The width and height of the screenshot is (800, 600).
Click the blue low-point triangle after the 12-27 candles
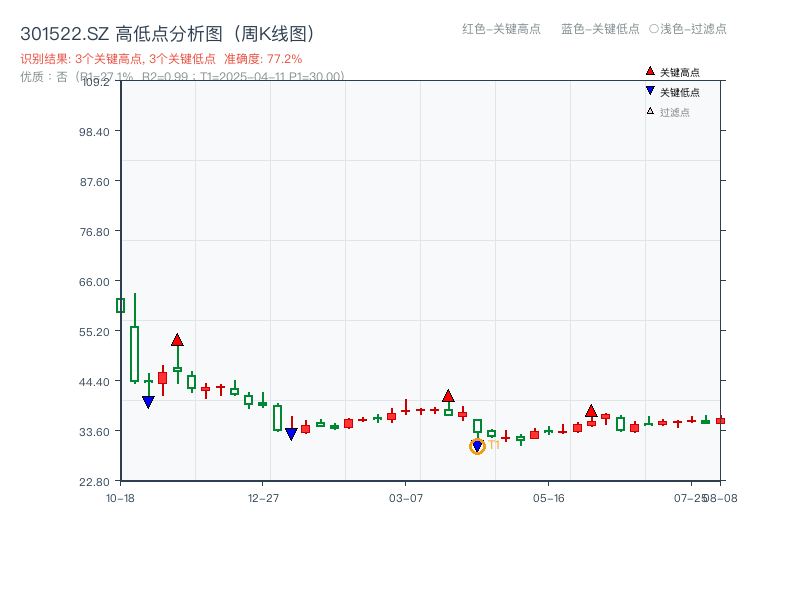point(291,433)
